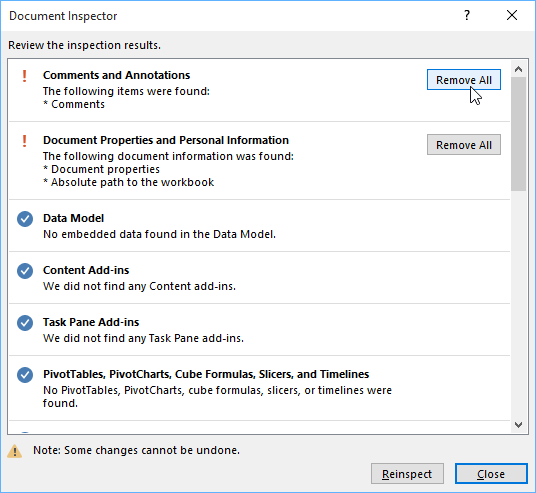Click blue checkmark icon next to PivotTables entry
The height and width of the screenshot is (493, 536).
[25, 375]
